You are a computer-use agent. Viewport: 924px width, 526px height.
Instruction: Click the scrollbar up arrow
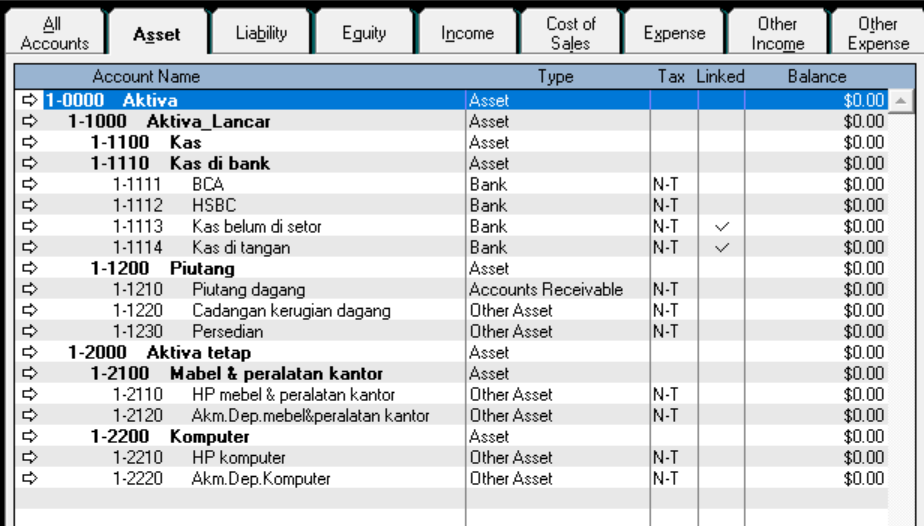[900, 101]
